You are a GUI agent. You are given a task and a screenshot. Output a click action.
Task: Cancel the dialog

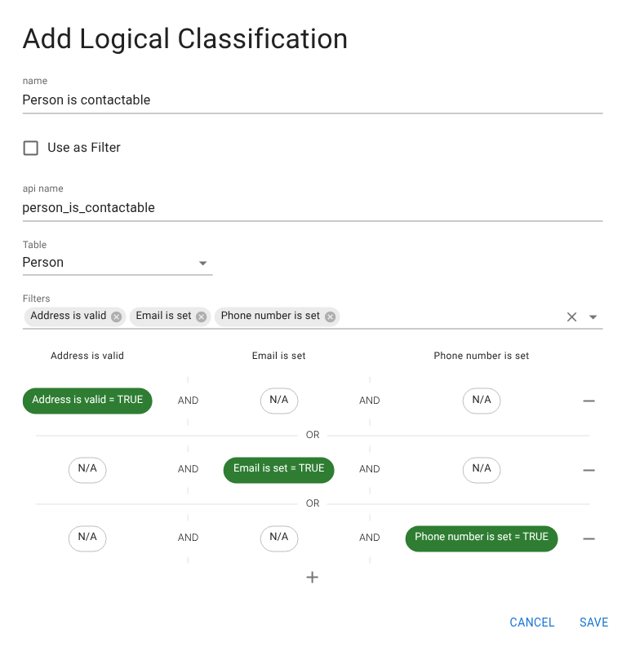coord(531,622)
